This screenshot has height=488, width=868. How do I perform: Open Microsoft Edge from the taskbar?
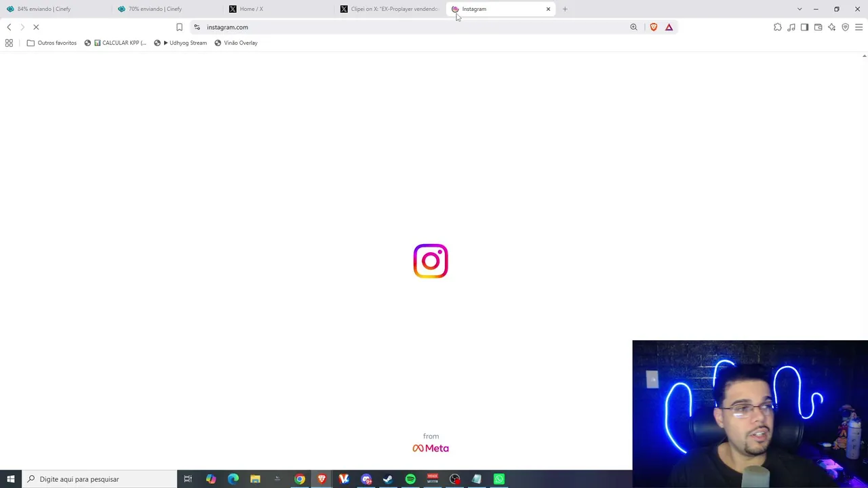[x=233, y=479]
